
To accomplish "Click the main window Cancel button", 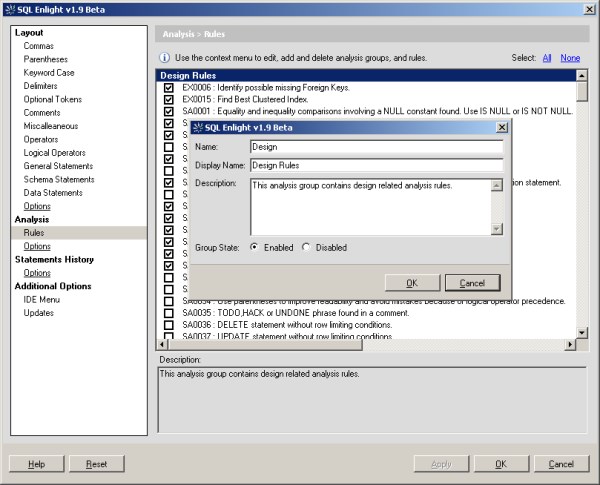I will tap(561, 464).
